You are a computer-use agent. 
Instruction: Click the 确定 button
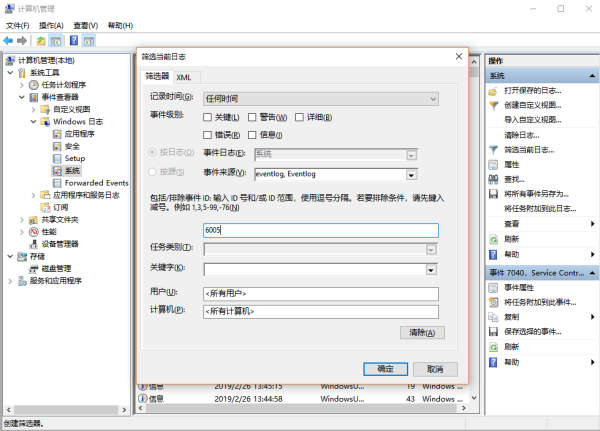385,369
